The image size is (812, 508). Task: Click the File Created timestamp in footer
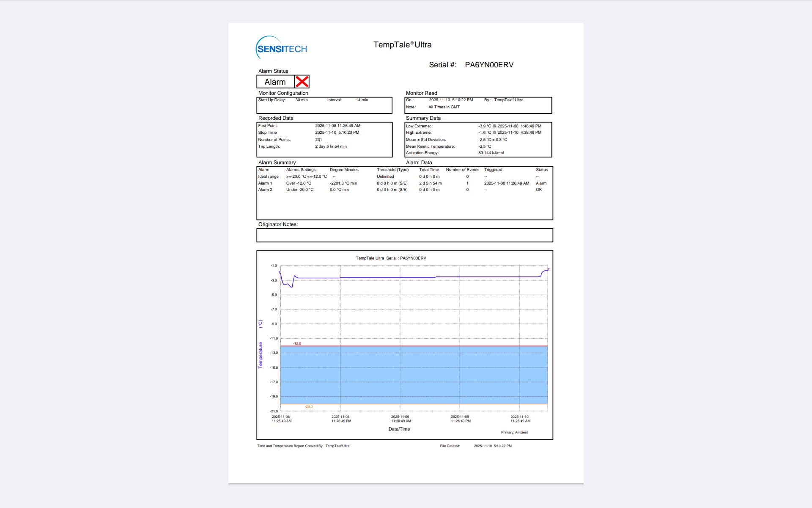tap(492, 446)
